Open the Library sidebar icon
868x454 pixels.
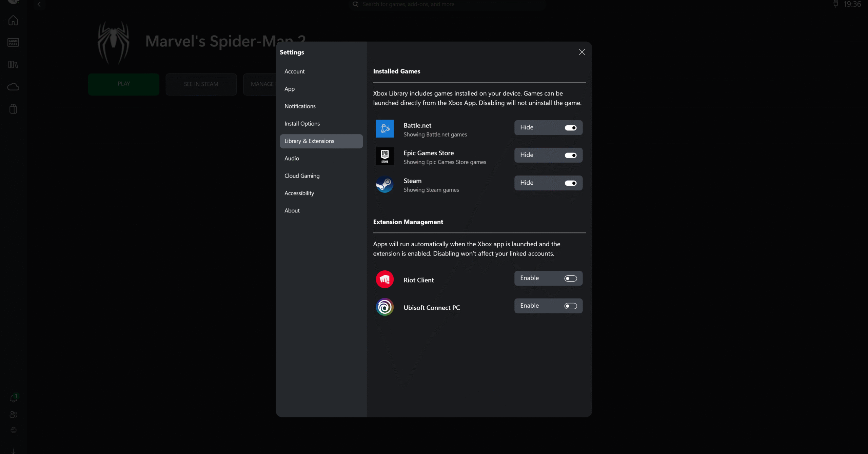point(13,64)
